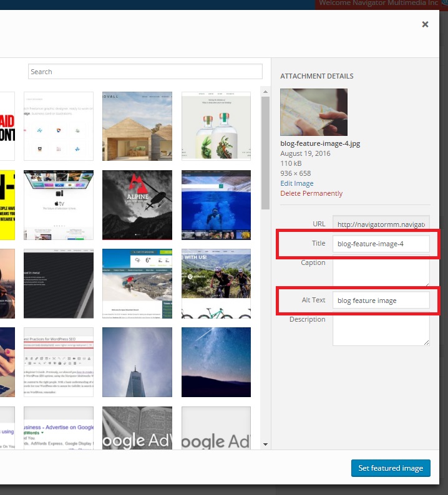The height and width of the screenshot is (495, 448).
Task: Click the scrollbar down arrow
Action: click(x=265, y=445)
